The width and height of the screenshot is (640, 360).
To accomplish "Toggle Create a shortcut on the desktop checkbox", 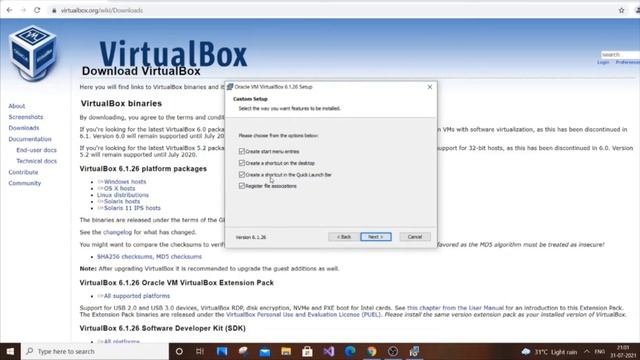I will [242, 163].
